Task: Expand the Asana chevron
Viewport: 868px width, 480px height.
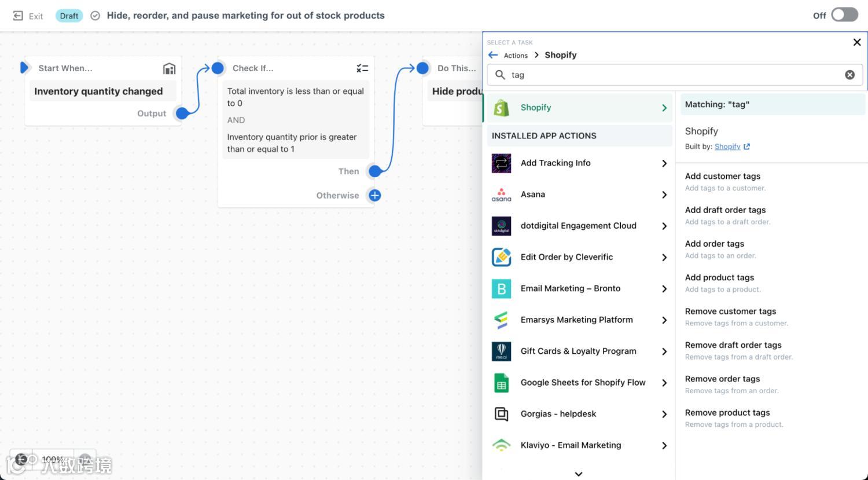Action: point(664,195)
